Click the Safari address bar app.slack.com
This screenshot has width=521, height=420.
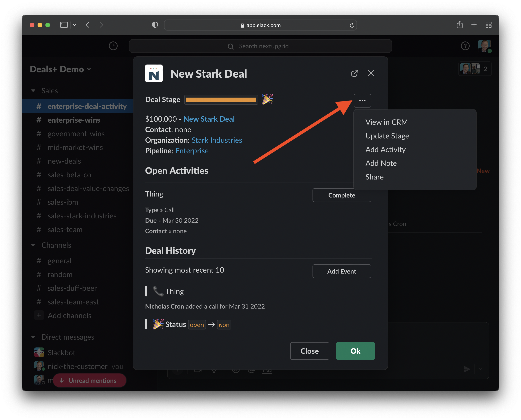click(x=260, y=25)
